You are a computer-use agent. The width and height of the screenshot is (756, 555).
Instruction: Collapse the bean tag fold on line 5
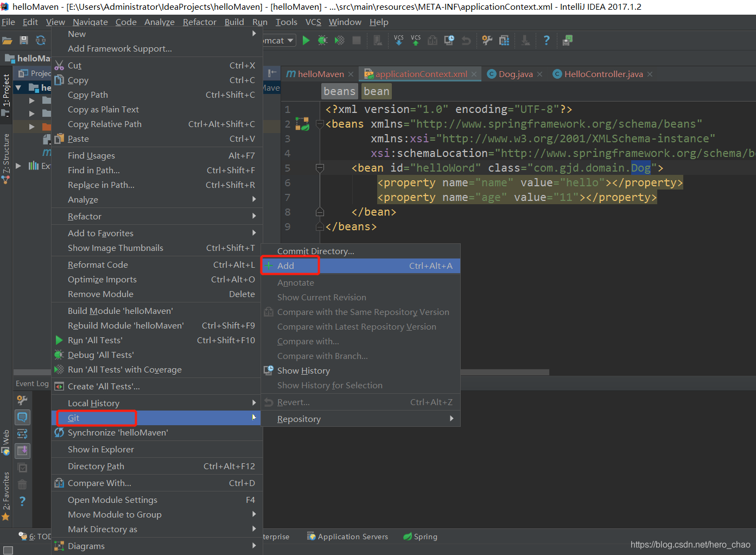pos(320,168)
